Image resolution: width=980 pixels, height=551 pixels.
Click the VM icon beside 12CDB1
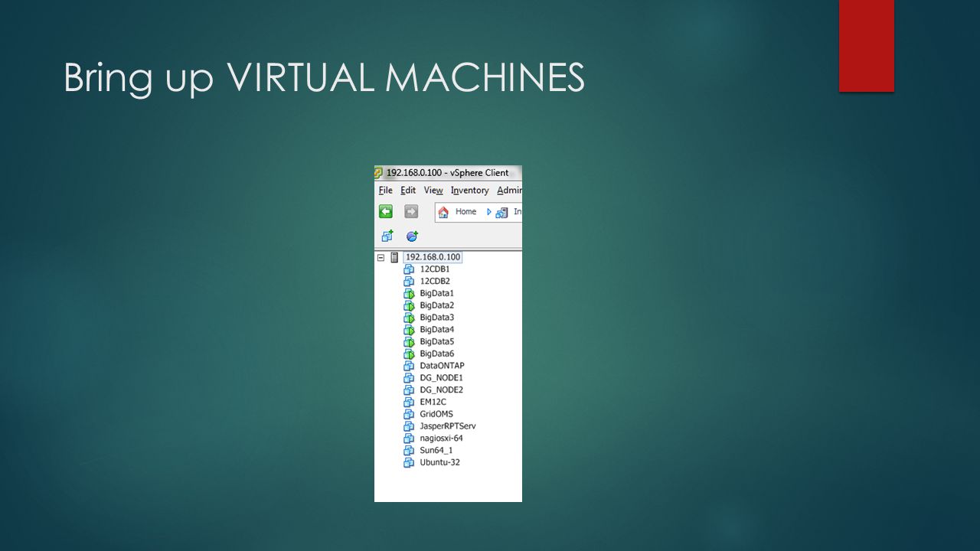click(x=409, y=269)
